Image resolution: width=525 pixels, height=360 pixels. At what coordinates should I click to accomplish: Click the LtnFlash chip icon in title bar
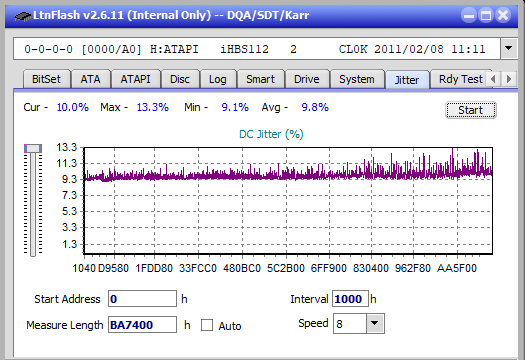(23, 16)
